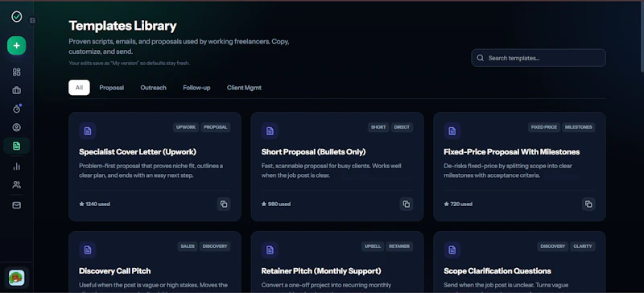Click the PROPOSAL tag badge
Image resolution: width=644 pixels, height=293 pixels.
215,127
